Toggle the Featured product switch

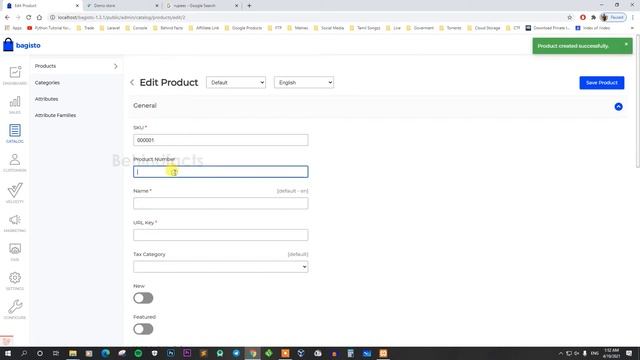click(143, 329)
